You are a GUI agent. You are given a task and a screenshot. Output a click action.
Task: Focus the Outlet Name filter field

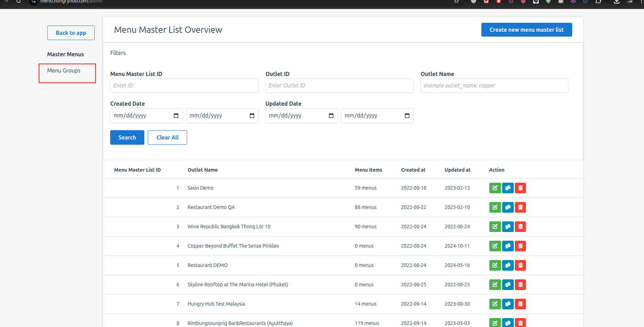point(494,86)
